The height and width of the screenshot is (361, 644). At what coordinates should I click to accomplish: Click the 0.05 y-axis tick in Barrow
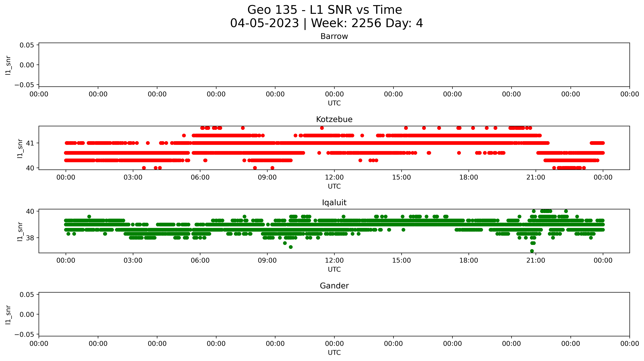(27, 45)
